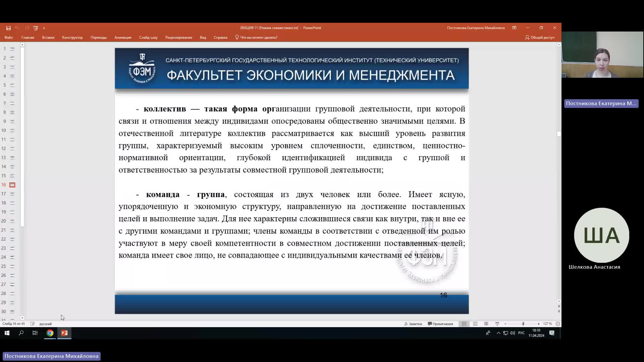Open the Переходы ribbon tab
The width and height of the screenshot is (644, 362).
tap(99, 38)
